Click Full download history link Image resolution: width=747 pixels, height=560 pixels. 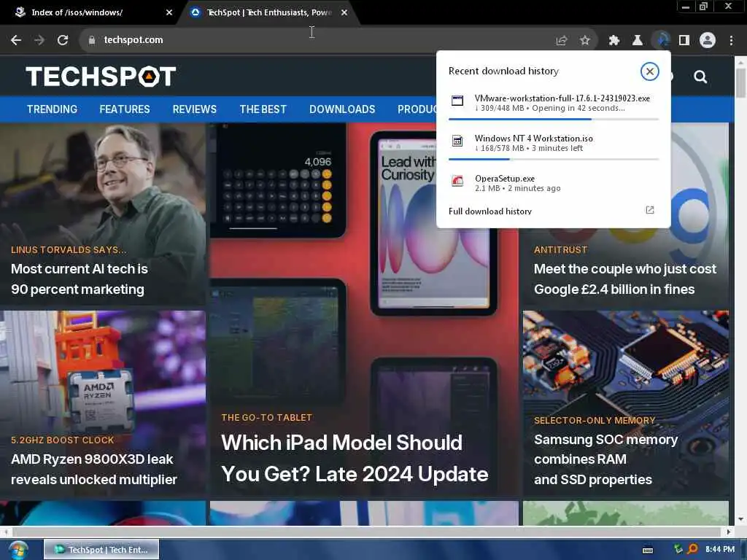[x=489, y=211]
